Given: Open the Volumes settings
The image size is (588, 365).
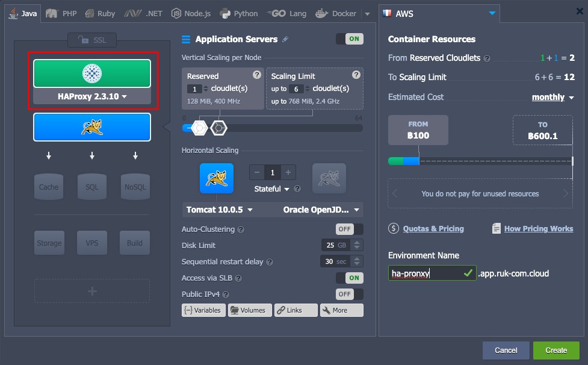Looking at the screenshot, I should click(250, 310).
